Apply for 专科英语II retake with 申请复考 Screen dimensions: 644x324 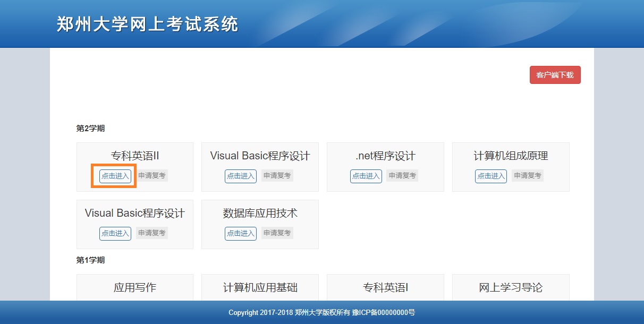pyautogui.click(x=151, y=176)
